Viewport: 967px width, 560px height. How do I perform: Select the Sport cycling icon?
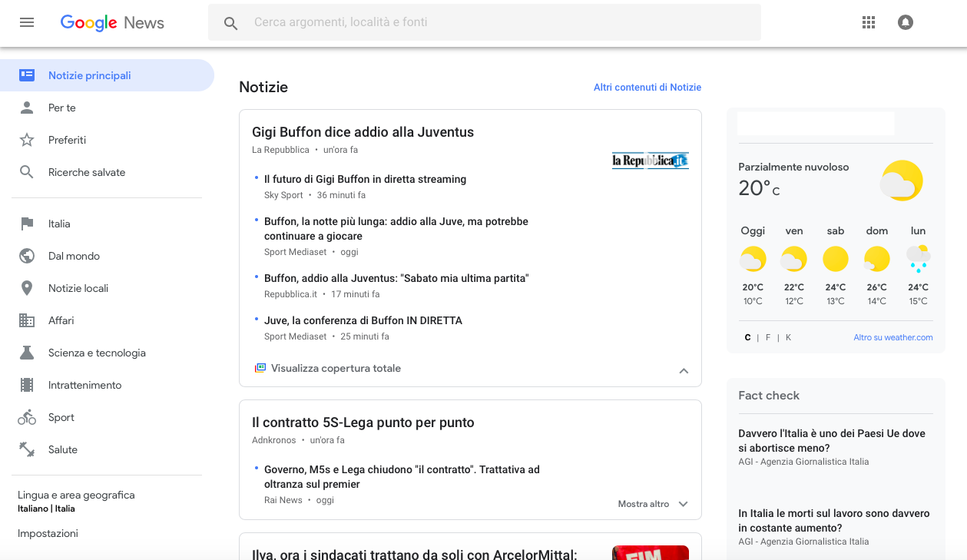point(26,416)
